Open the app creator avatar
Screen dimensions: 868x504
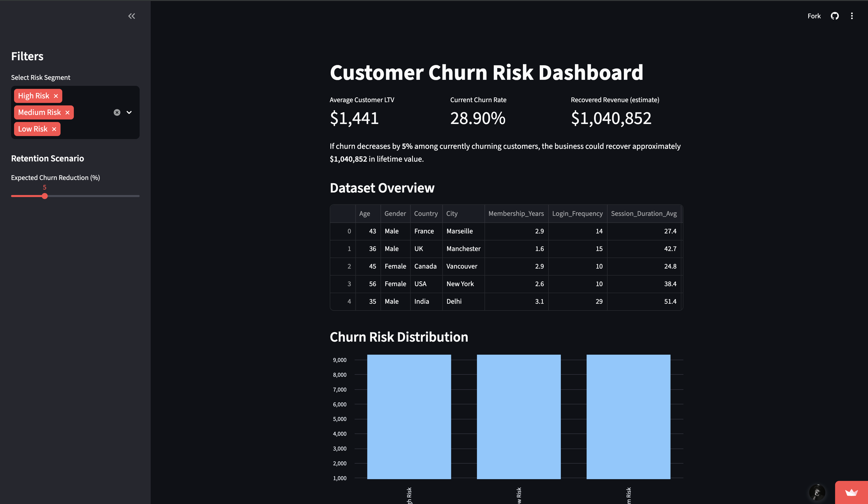(x=817, y=493)
